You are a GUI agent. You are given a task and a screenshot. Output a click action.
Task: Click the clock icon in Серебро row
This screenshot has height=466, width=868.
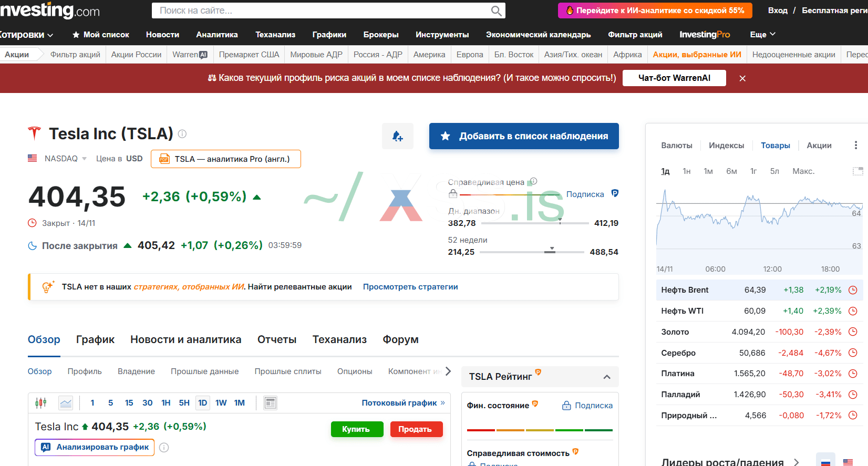click(x=853, y=353)
